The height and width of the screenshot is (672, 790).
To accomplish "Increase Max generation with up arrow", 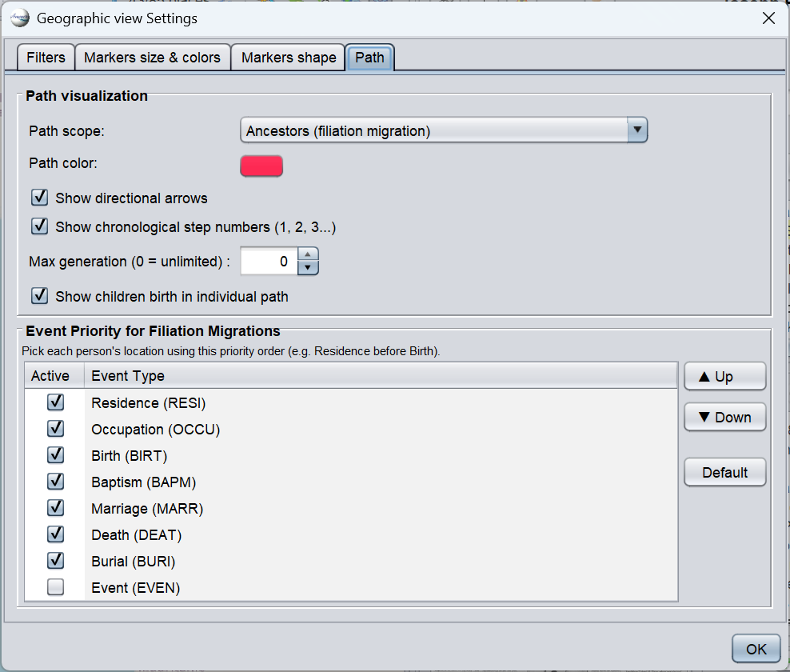I will coord(308,254).
